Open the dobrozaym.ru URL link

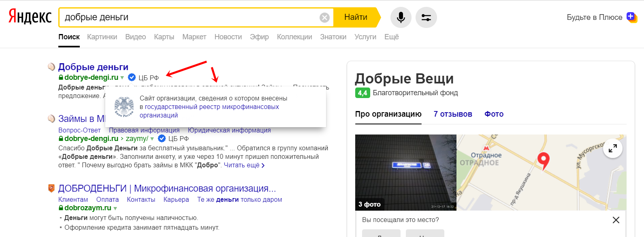87,208
